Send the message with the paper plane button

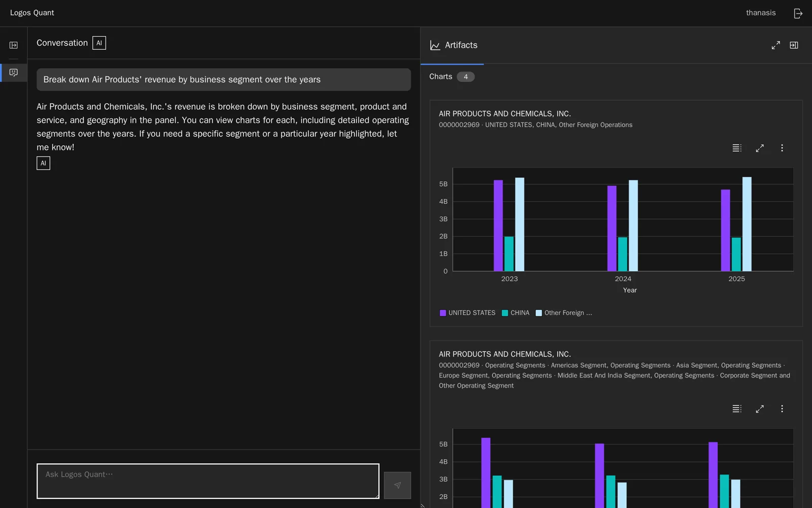397,485
